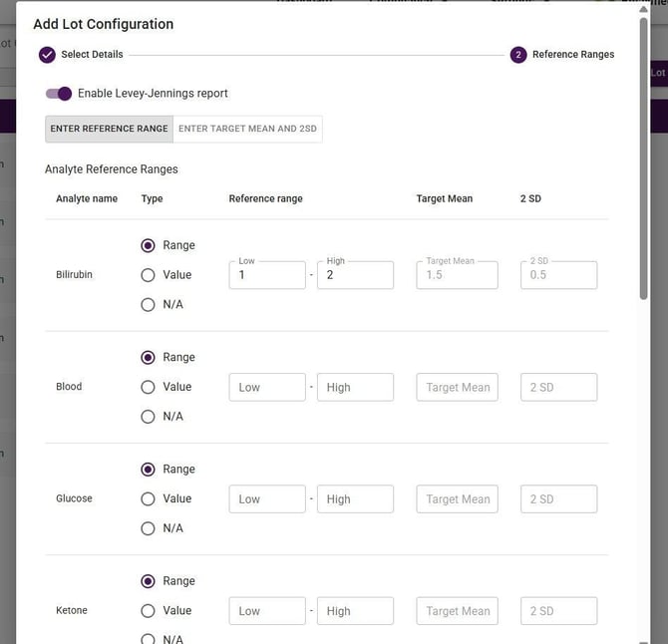Click the Select Details checkmark step icon
The height and width of the screenshot is (644, 668).
(47, 55)
